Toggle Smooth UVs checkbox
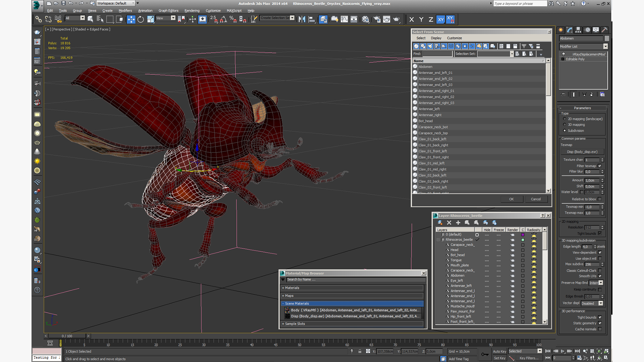This screenshot has height=362, width=644. click(x=600, y=276)
